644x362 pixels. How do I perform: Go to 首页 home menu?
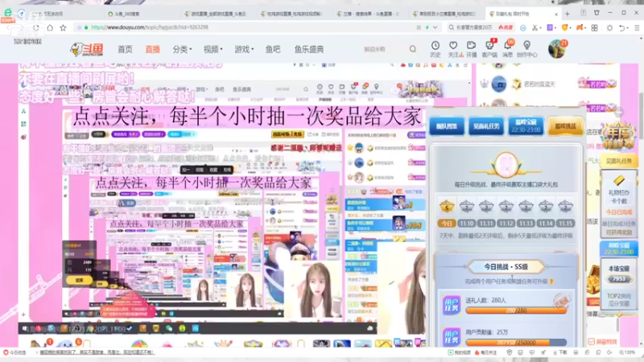[x=125, y=49]
